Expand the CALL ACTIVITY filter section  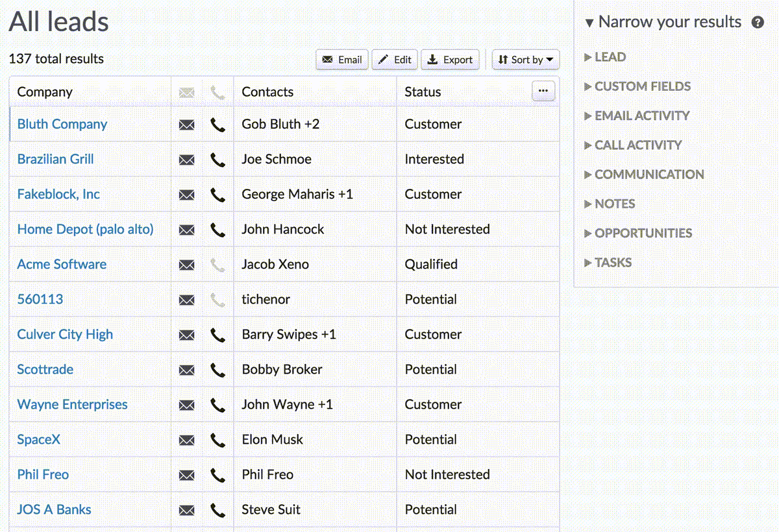(633, 145)
